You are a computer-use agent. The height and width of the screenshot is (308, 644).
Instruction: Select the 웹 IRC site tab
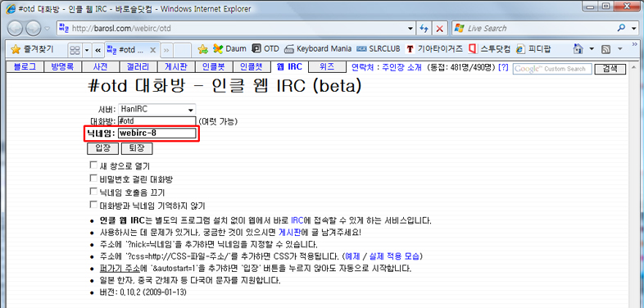coord(289,67)
